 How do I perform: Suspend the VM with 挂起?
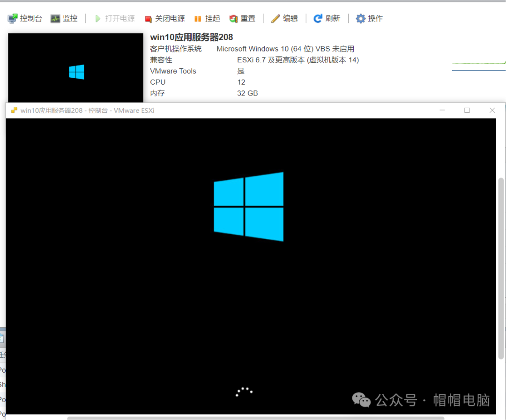pyautogui.click(x=207, y=19)
